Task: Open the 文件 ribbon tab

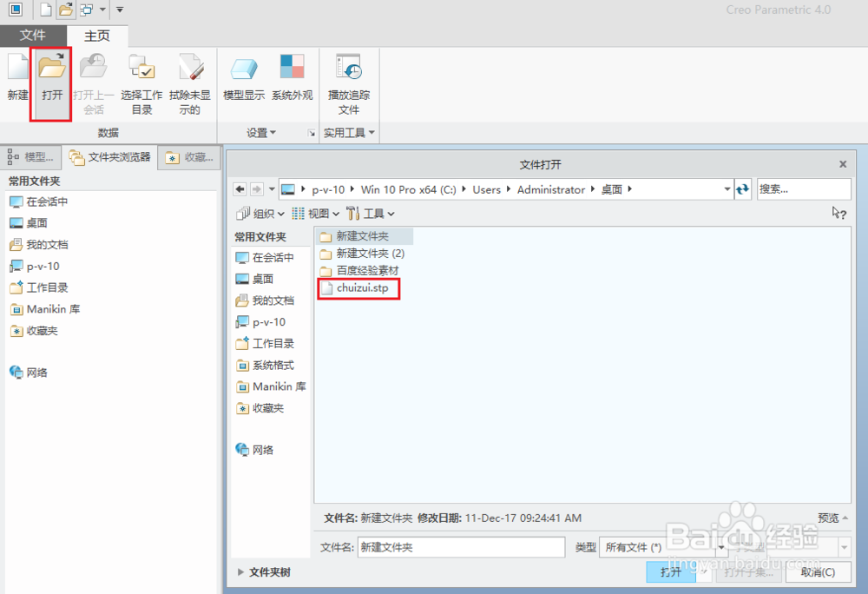Action: click(33, 36)
